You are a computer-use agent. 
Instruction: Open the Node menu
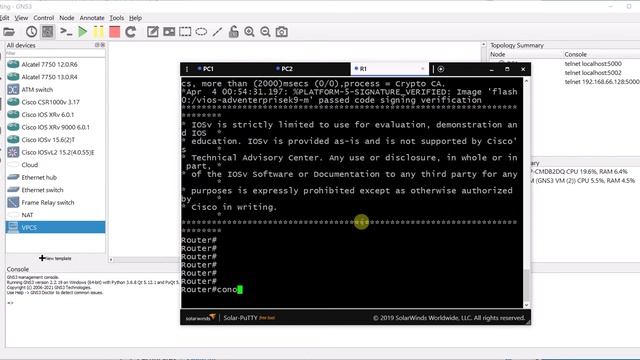click(67, 18)
